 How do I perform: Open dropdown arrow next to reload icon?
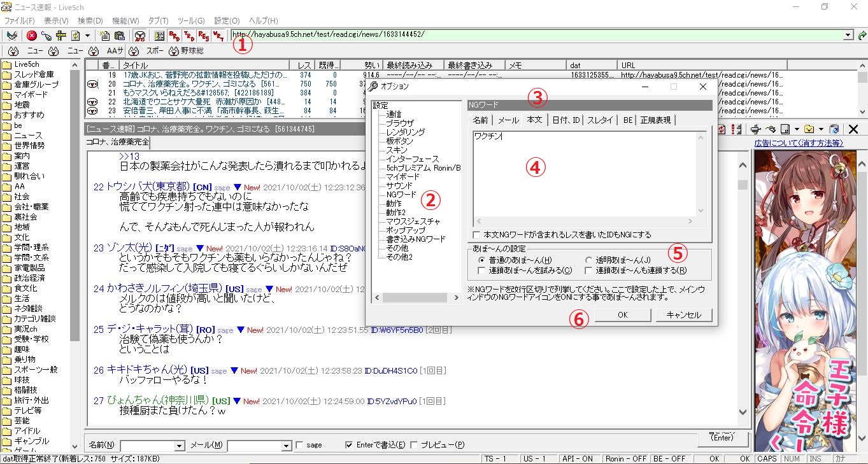pyautogui.click(x=87, y=36)
